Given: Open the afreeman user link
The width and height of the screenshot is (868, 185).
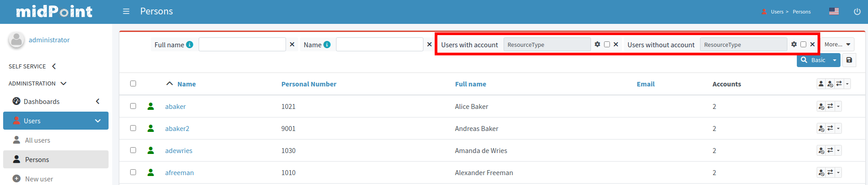Looking at the screenshot, I should [x=179, y=173].
